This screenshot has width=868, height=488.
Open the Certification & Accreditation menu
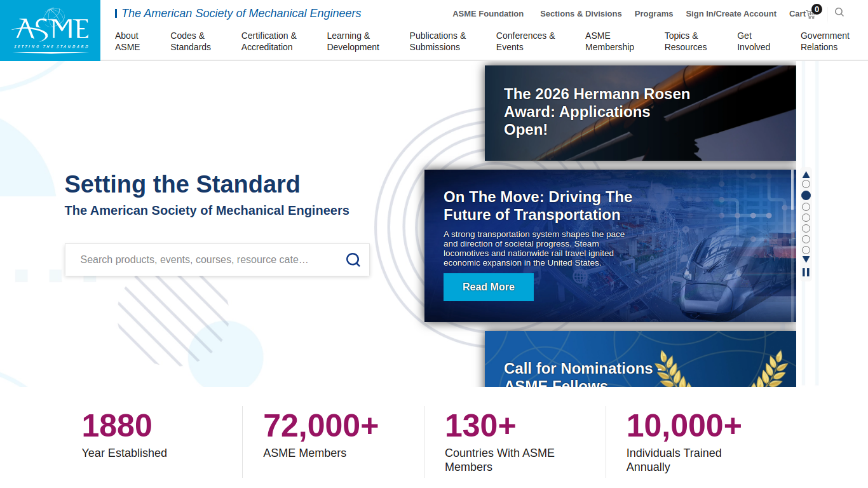(269, 41)
